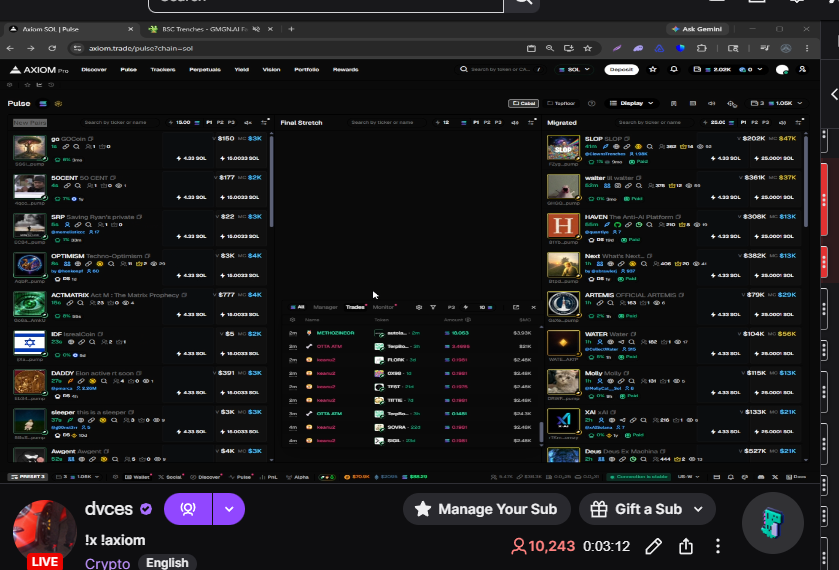
Task: Open the watchlist star in Axiom header
Action: [x=653, y=69]
